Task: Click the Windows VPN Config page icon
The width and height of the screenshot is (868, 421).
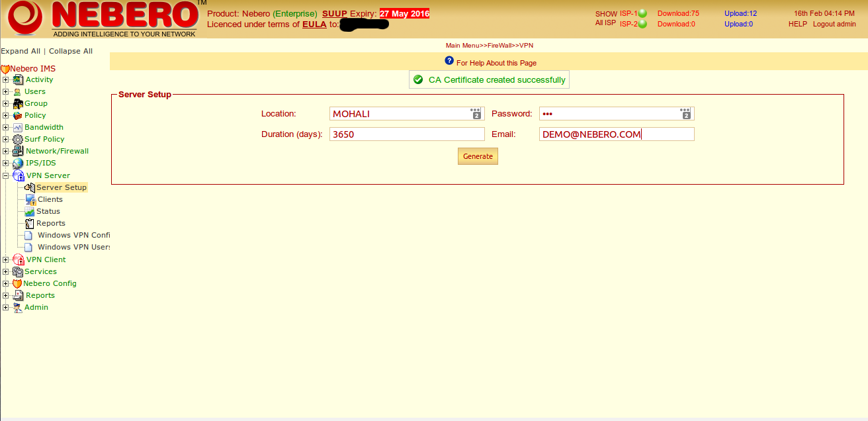Action: tap(29, 236)
